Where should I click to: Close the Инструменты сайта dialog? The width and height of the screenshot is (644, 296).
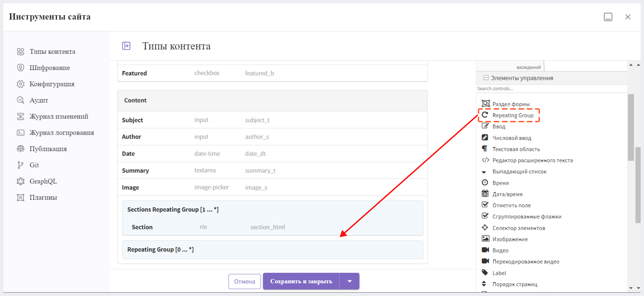pyautogui.click(x=628, y=17)
